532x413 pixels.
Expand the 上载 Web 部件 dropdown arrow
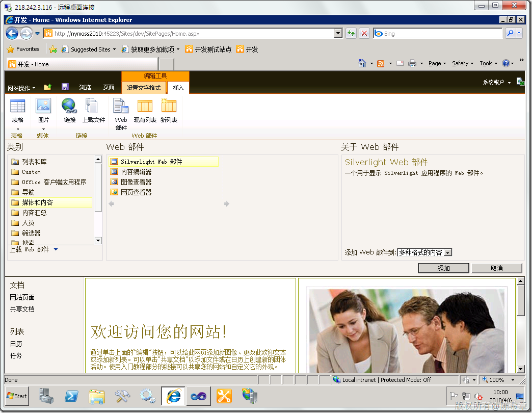click(56, 249)
